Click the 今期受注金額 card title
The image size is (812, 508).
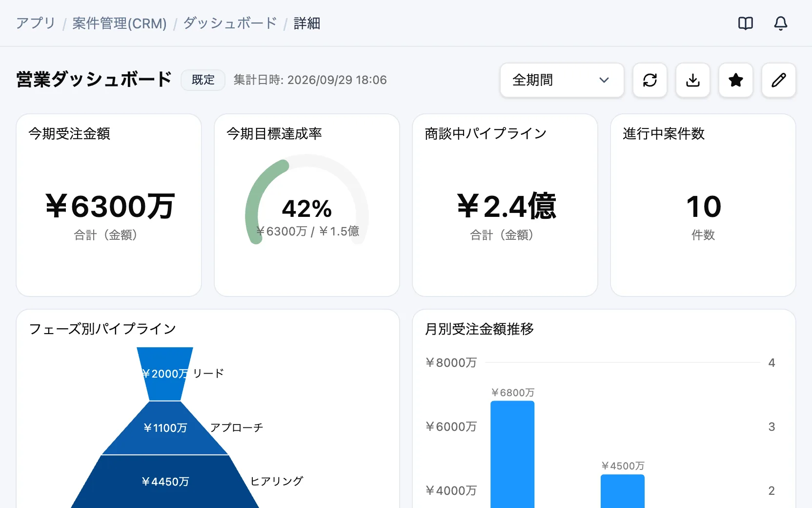point(69,133)
